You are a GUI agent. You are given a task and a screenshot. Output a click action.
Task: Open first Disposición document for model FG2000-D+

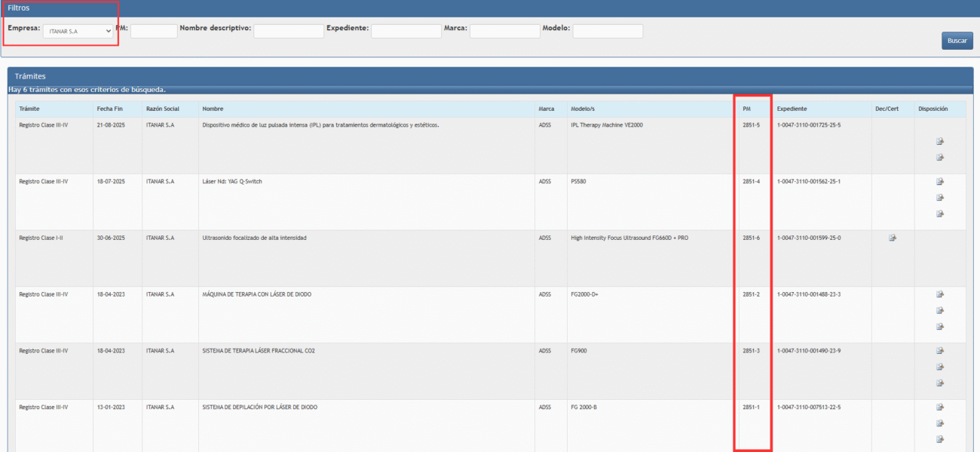[x=940, y=294]
